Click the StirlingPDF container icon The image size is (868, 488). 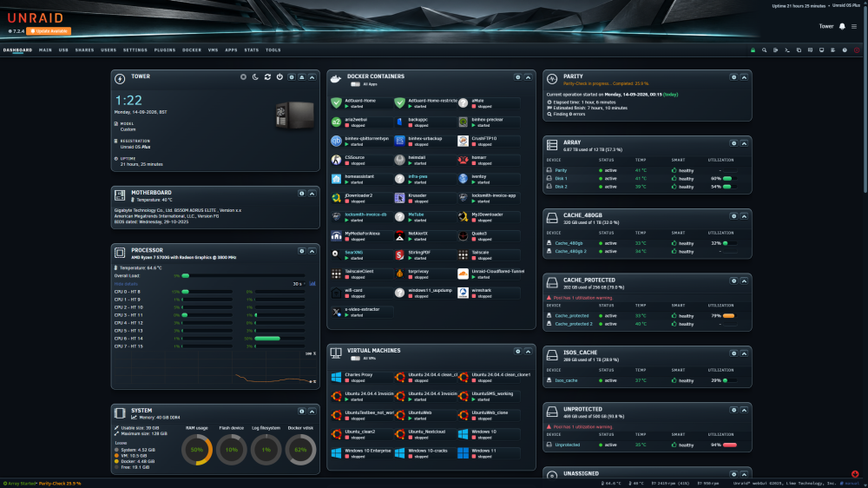[x=399, y=254]
